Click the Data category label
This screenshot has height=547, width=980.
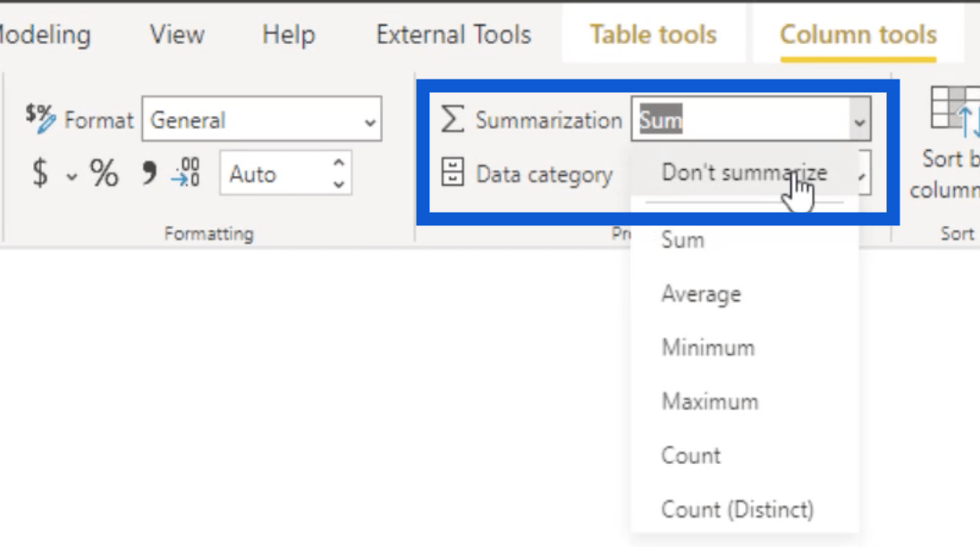point(544,174)
